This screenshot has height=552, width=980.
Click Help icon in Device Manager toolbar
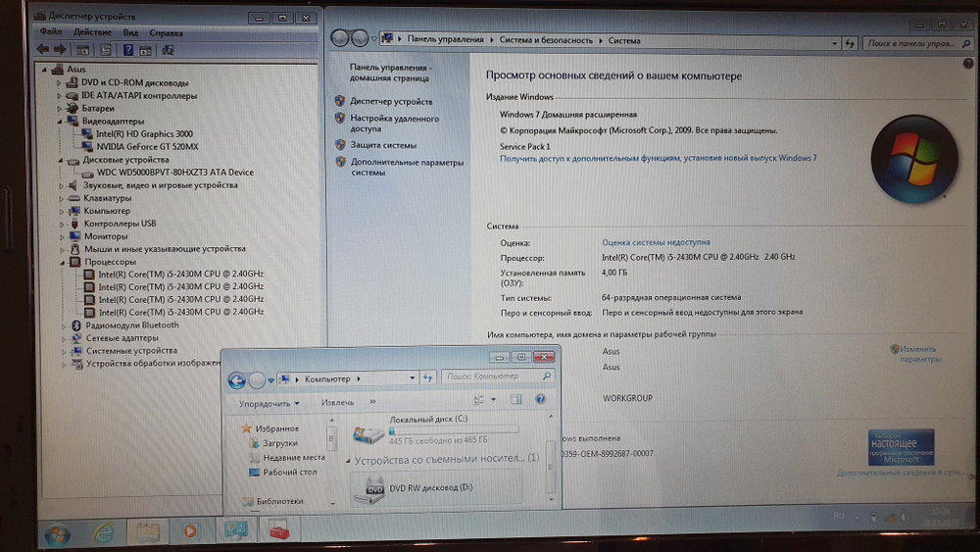(127, 50)
